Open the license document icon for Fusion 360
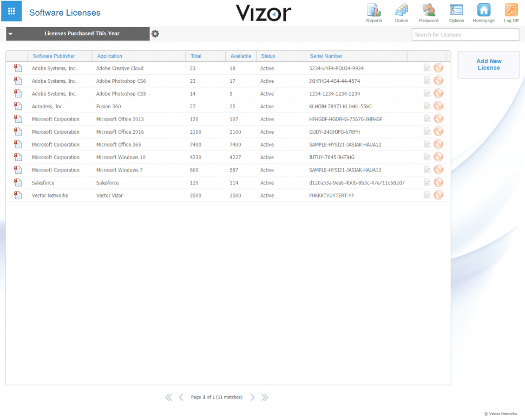The height and width of the screenshot is (420, 525). [x=17, y=106]
